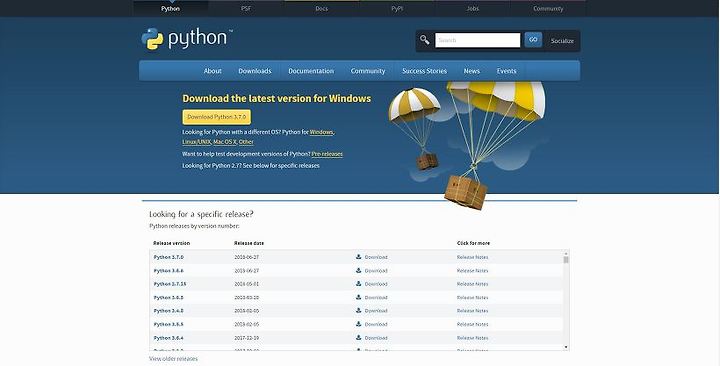Open Release Notes for Python 3.7.0
This screenshot has width=720, height=366.
tap(472, 257)
